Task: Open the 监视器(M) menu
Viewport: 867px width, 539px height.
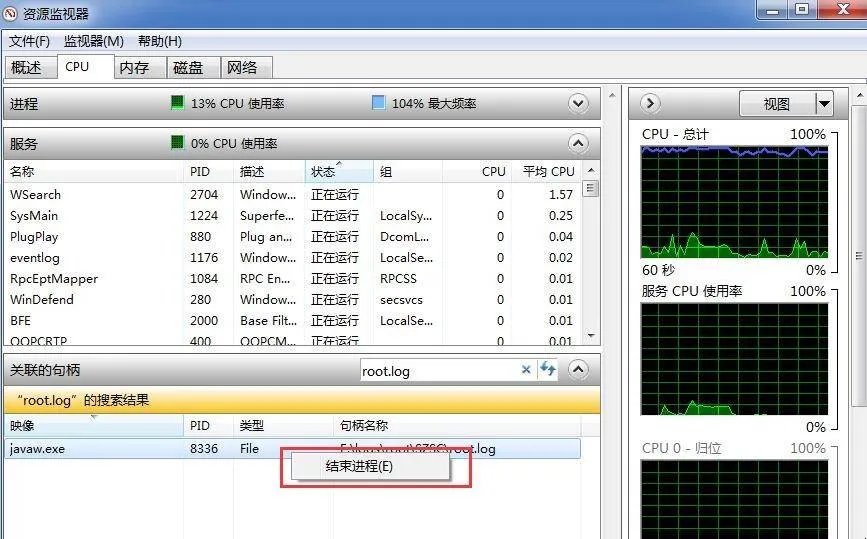Action: pyautogui.click(x=94, y=41)
